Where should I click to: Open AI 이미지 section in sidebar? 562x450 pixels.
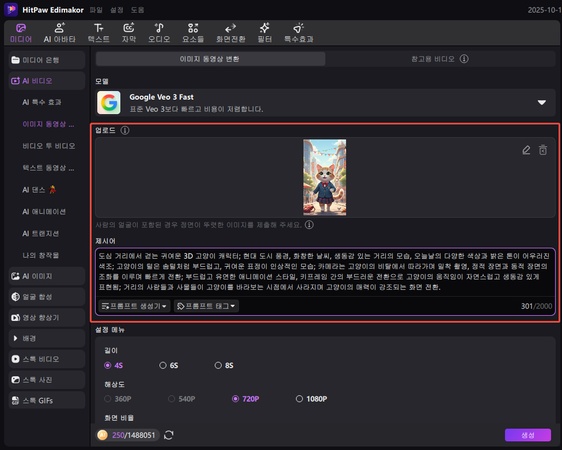pos(47,276)
